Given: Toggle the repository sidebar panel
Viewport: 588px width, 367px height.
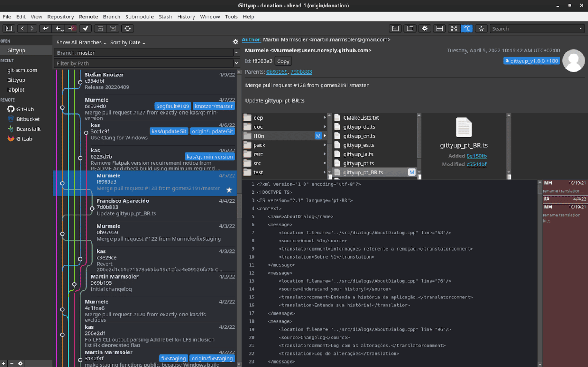Looking at the screenshot, I should [9, 28].
